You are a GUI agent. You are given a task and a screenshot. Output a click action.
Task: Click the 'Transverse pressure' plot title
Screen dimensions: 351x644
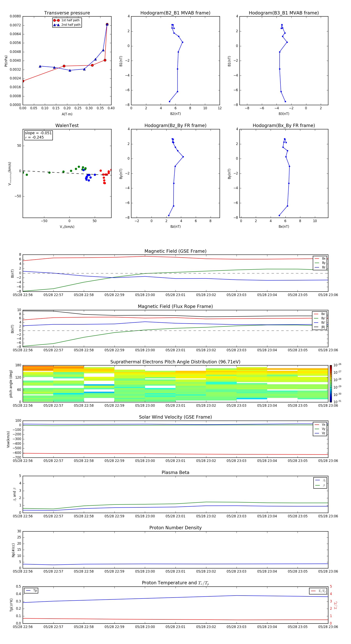67,13
